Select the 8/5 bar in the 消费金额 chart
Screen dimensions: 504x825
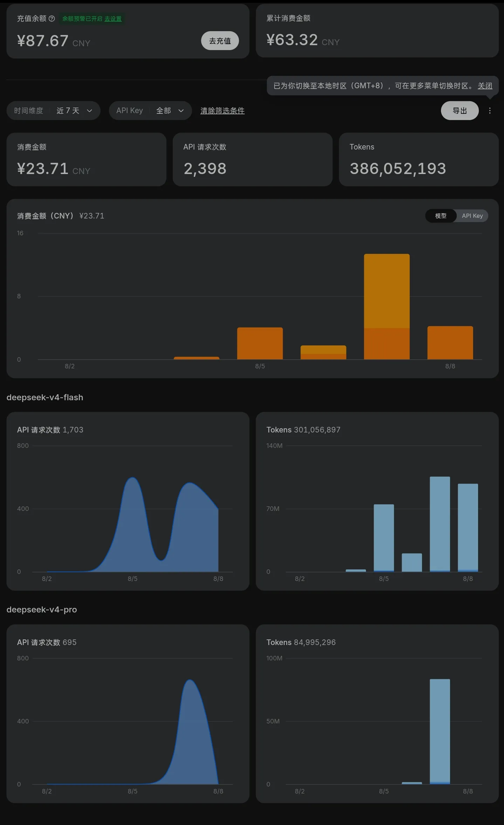260,343
